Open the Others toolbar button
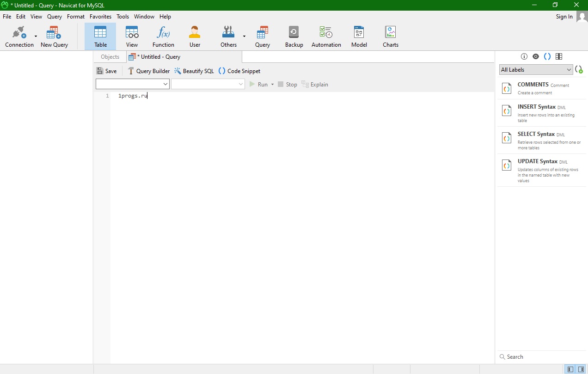Screen dimensions: 588x374 tap(228, 37)
